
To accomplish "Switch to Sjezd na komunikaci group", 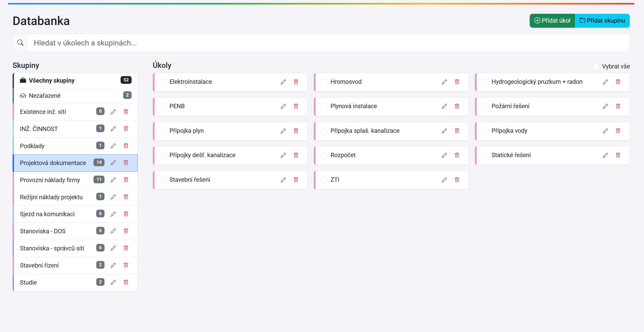I will coord(47,214).
